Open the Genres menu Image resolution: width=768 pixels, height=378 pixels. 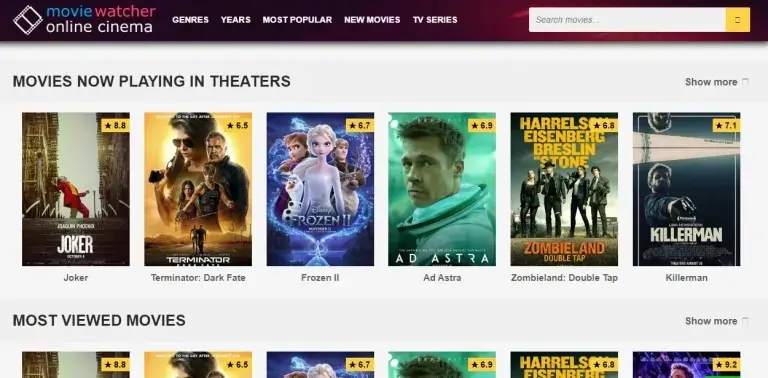(191, 20)
